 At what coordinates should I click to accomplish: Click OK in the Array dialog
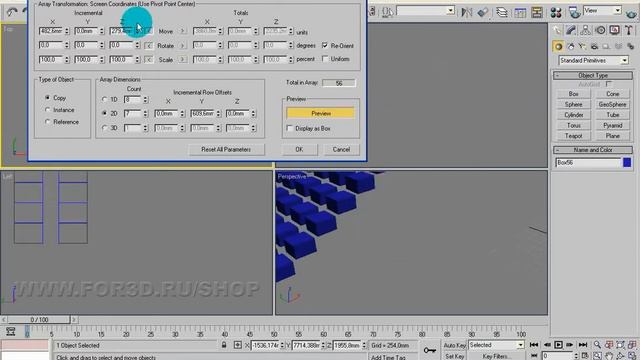pos(299,149)
